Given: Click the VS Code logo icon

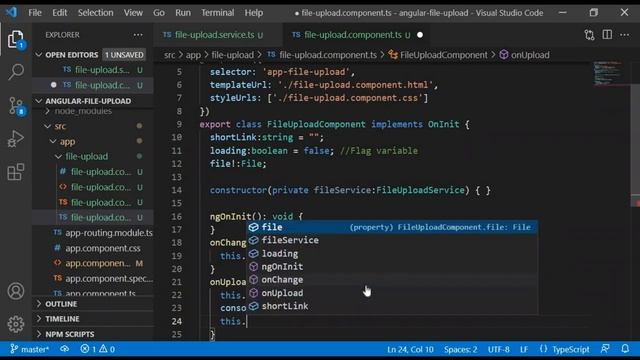Looking at the screenshot, I should pyautogui.click(x=11, y=12).
